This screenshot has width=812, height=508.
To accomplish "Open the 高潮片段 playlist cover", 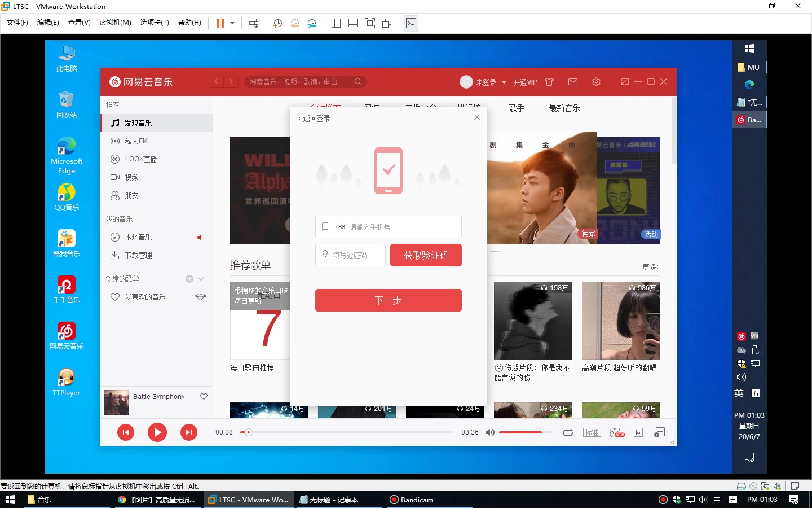I will pos(621,321).
